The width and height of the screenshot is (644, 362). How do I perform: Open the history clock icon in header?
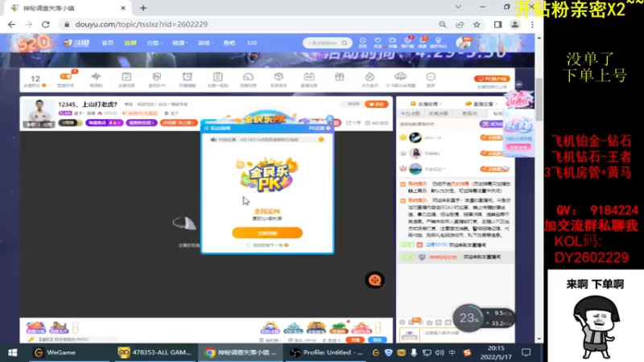[x=363, y=43]
